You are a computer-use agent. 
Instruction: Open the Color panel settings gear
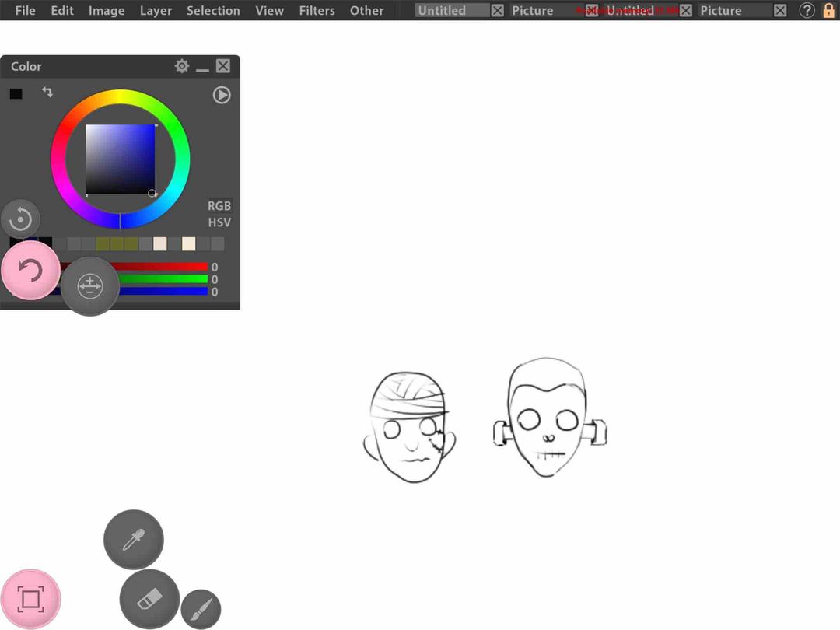coord(182,66)
